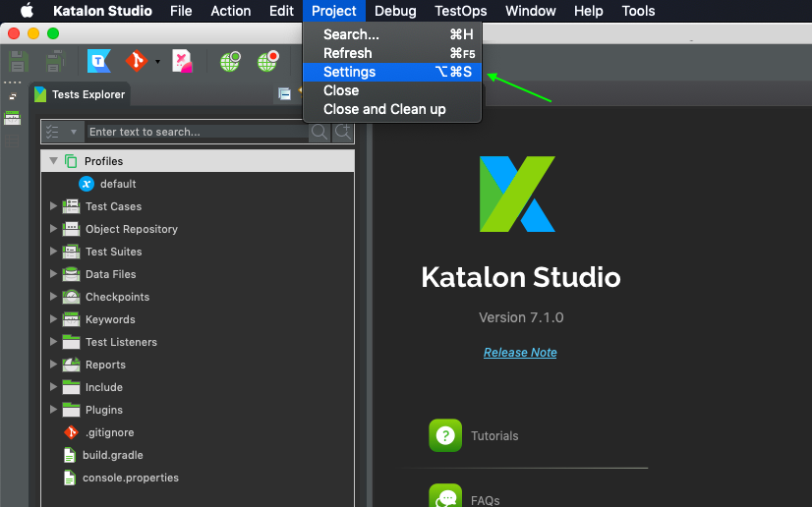This screenshot has height=507, width=812.
Task: Choose Settings from the Project menu
Action: click(392, 72)
